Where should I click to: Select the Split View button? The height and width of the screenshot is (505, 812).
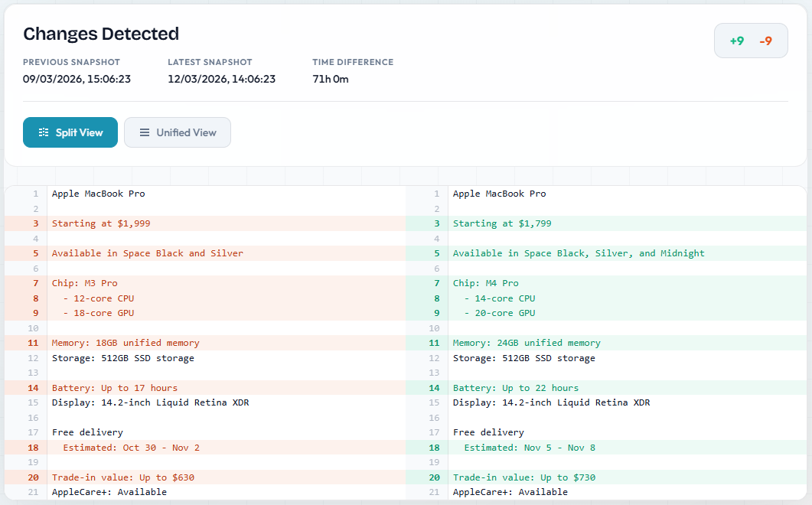[x=70, y=132]
